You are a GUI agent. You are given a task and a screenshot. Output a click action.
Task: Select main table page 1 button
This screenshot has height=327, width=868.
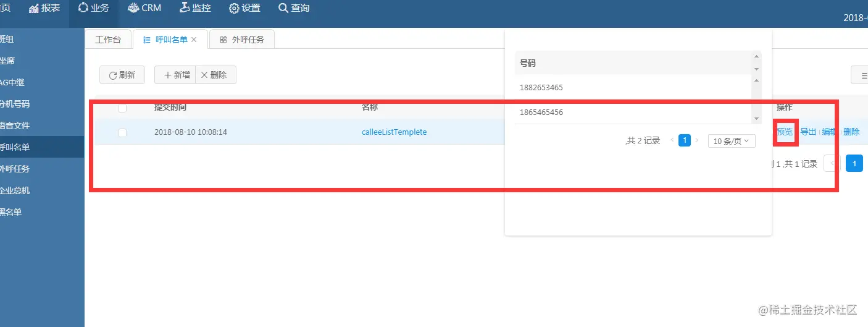click(854, 163)
